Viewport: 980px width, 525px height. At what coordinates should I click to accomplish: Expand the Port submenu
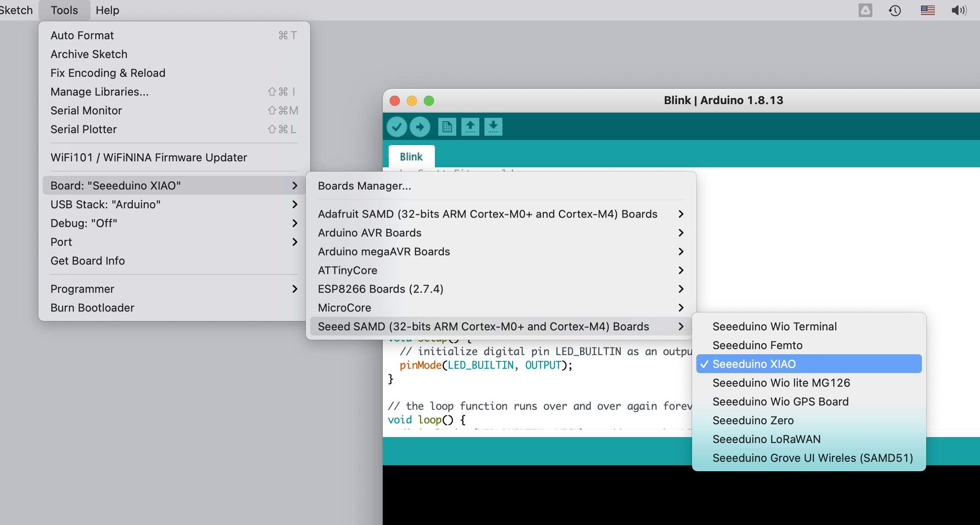click(174, 242)
